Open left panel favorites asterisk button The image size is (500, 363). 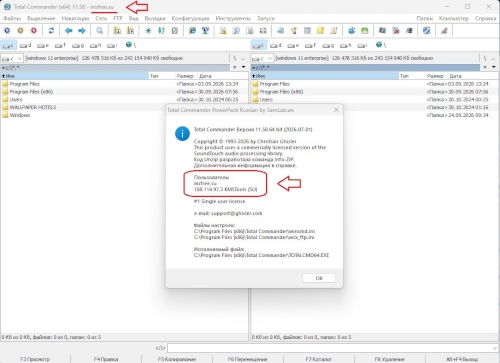235,67
